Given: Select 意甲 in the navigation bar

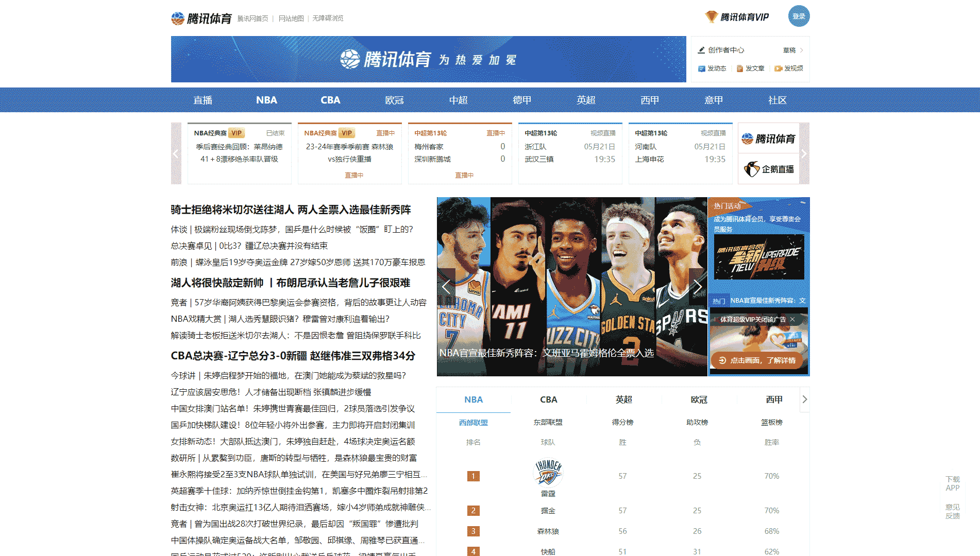Looking at the screenshot, I should [x=714, y=100].
